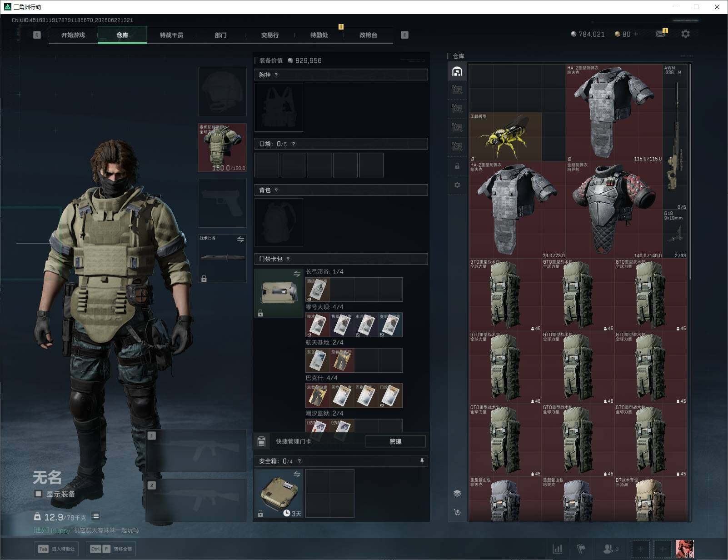728x560 pixels.
Task: Select the first keycard under 零号大坝
Action: (318, 325)
